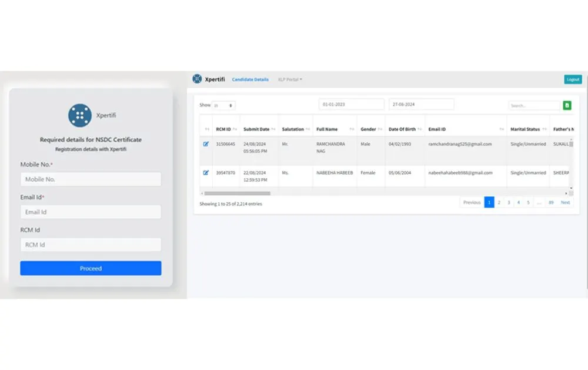Select page 1 in pagination

[x=489, y=202]
